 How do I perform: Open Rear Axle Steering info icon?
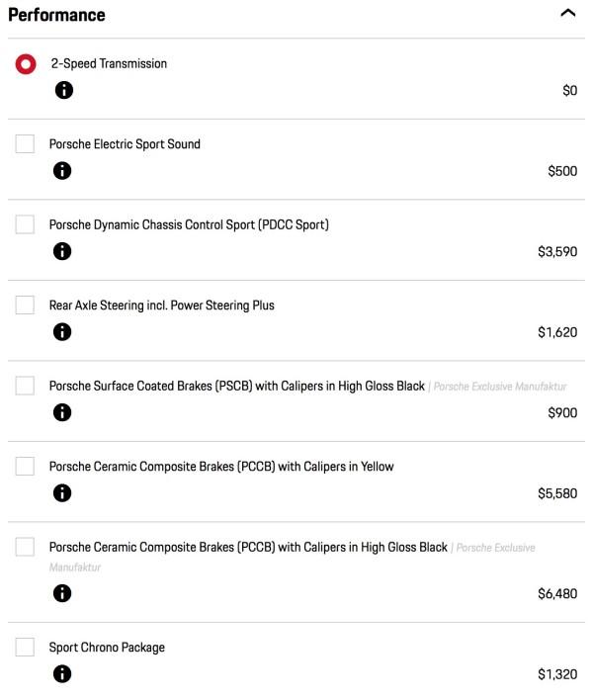coord(62,331)
